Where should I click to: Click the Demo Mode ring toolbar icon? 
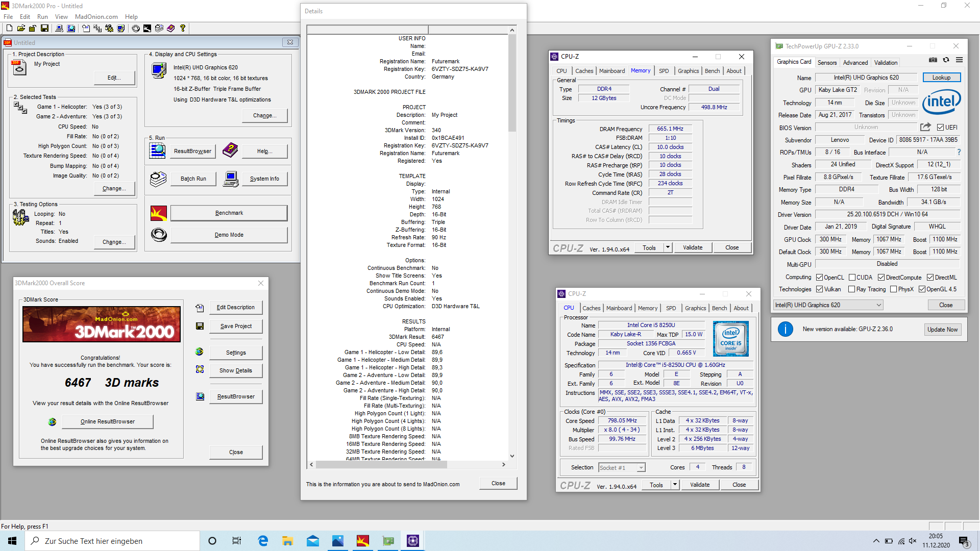coord(136,28)
